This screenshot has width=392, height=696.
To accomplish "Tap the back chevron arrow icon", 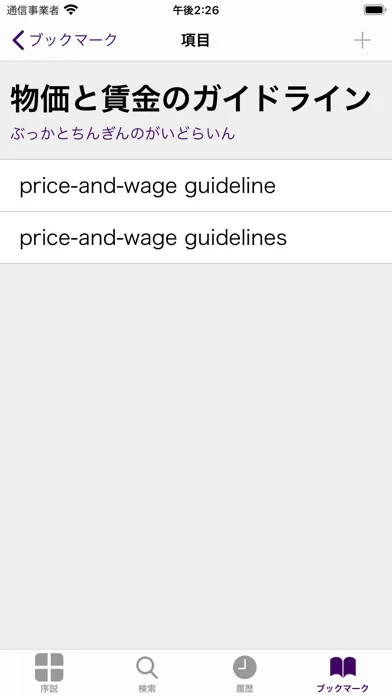I will click(18, 40).
